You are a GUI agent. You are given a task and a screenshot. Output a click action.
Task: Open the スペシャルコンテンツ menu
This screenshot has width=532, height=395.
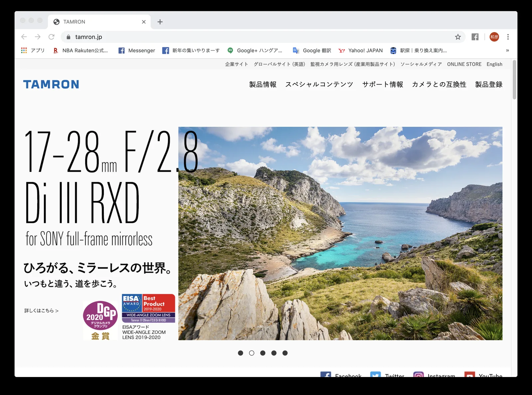(x=319, y=85)
